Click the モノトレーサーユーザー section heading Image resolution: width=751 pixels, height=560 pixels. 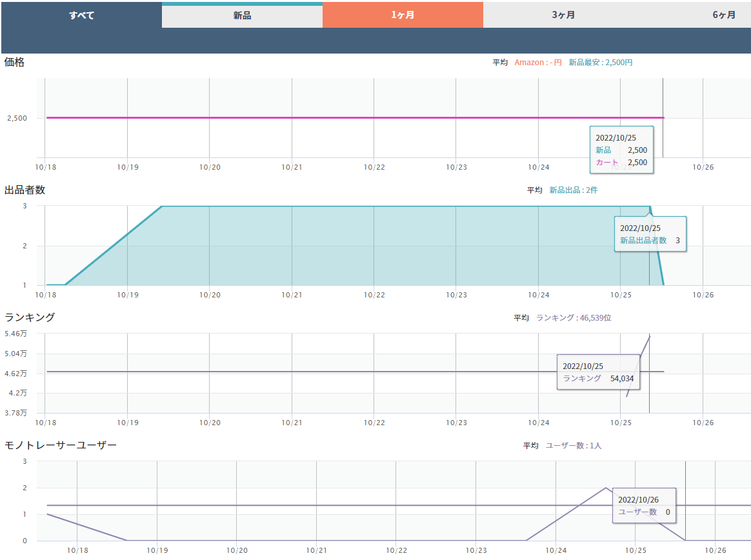point(61,445)
